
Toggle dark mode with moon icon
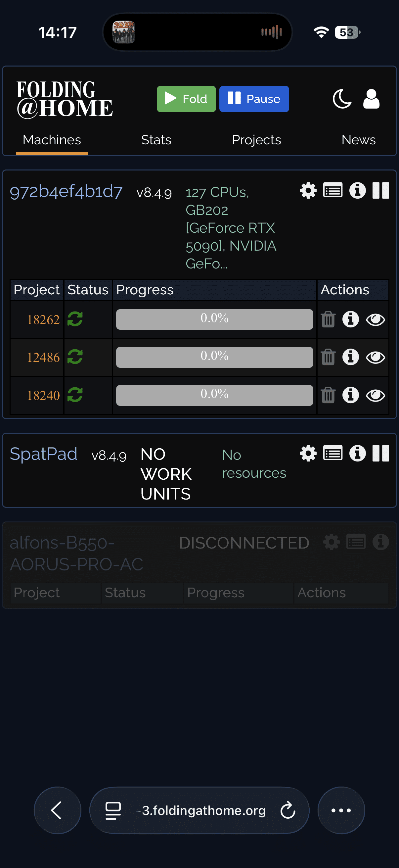click(x=342, y=99)
